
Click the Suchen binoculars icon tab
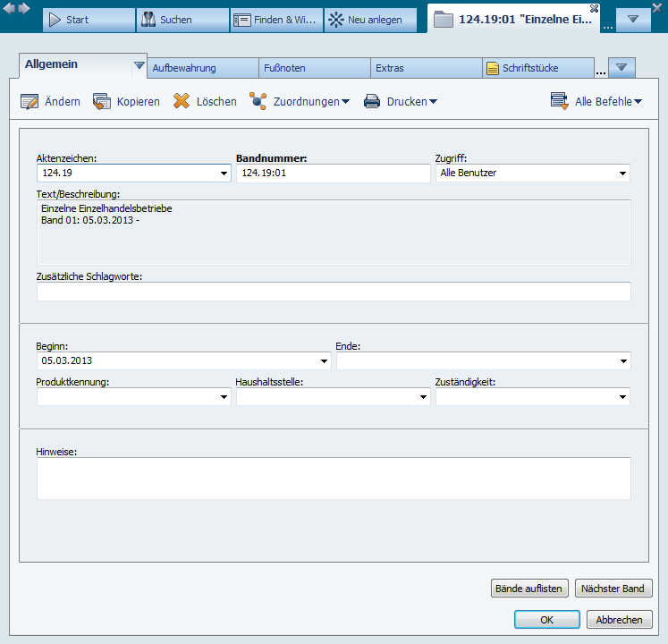[148, 19]
